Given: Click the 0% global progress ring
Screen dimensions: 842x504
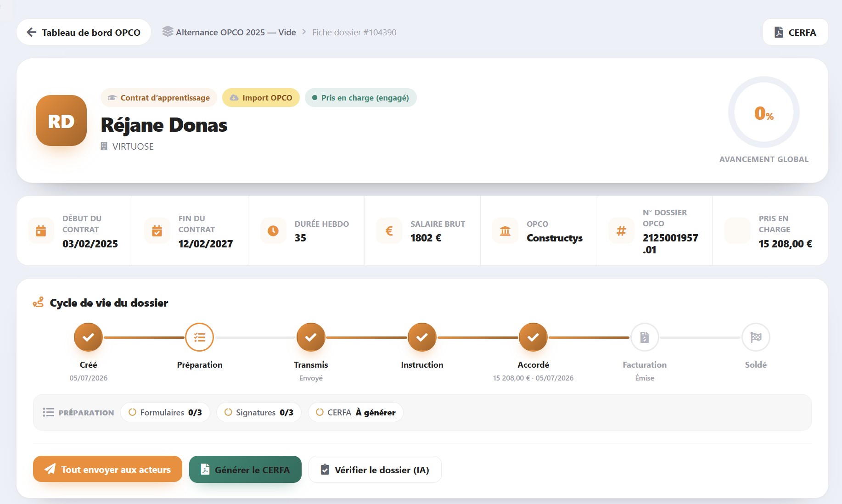Looking at the screenshot, I should (x=763, y=112).
